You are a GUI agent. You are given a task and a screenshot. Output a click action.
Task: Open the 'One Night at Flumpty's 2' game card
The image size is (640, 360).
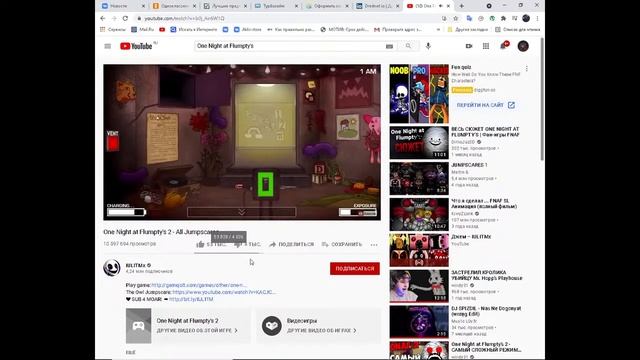[x=188, y=326]
